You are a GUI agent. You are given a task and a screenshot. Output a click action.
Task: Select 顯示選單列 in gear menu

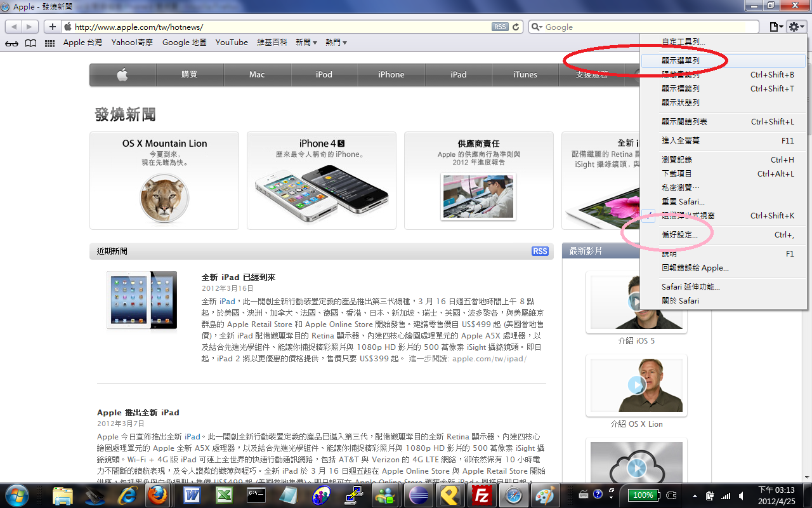[723, 61]
